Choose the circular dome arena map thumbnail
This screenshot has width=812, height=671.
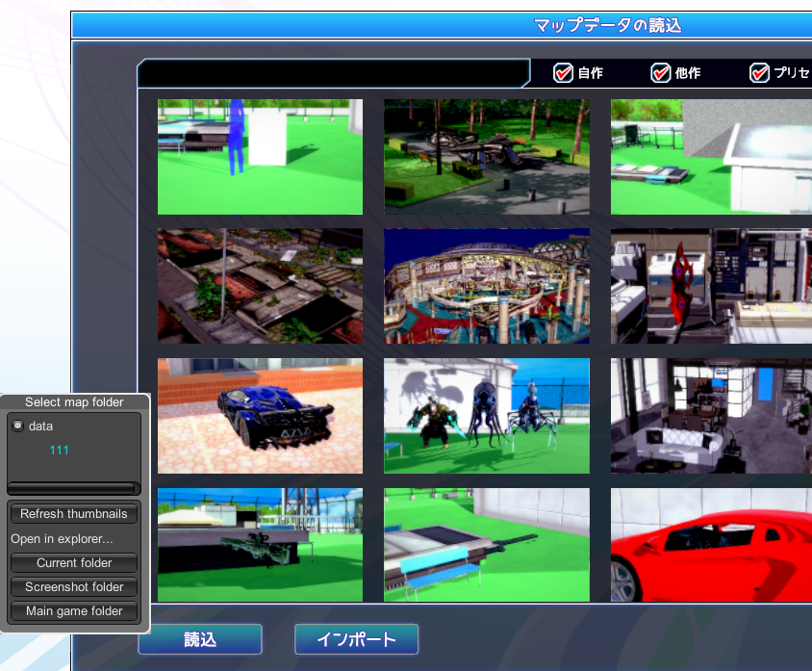click(486, 286)
